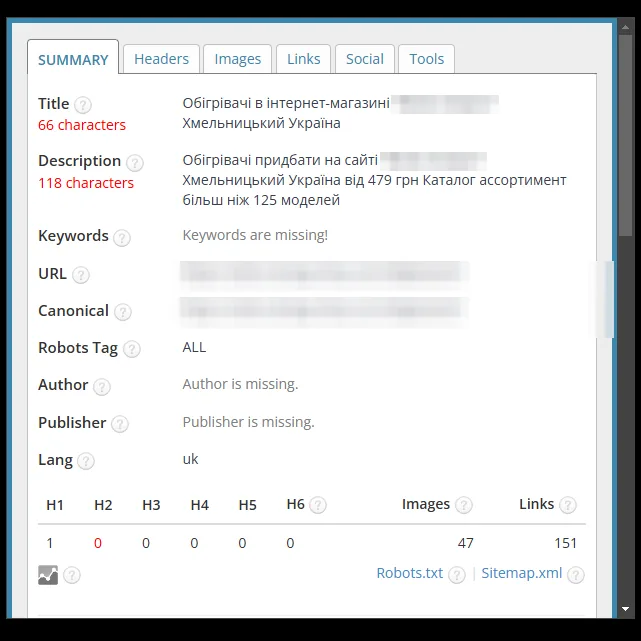Image resolution: width=641 pixels, height=641 pixels.
Task: Click the help icon next to Author
Action: coord(102,386)
